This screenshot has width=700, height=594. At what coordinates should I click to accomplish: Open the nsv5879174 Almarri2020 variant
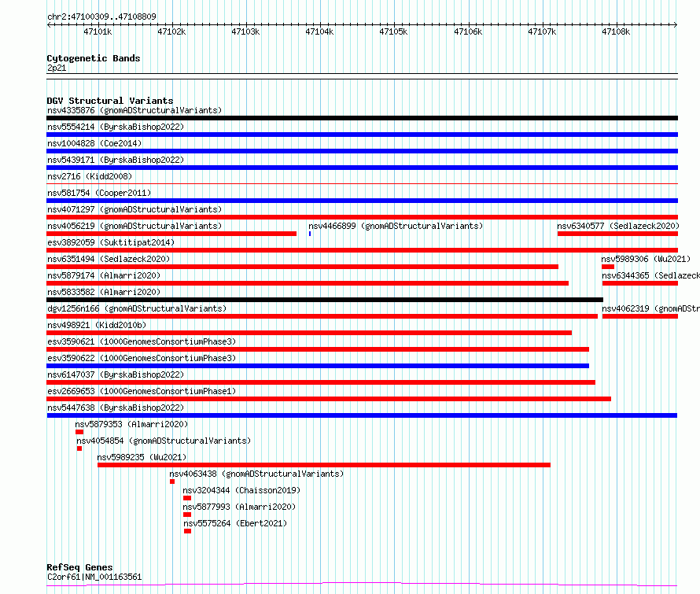[104, 275]
